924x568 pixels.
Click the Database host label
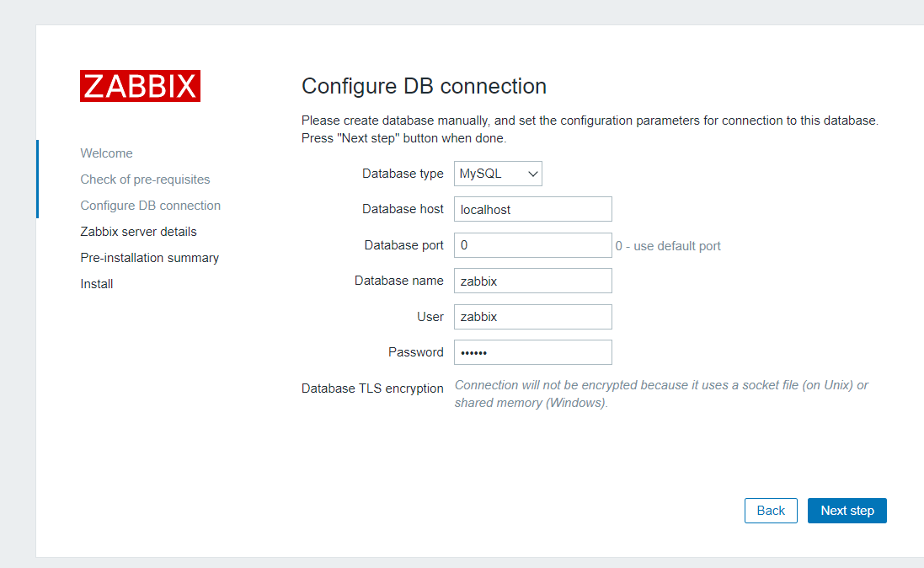pos(403,209)
